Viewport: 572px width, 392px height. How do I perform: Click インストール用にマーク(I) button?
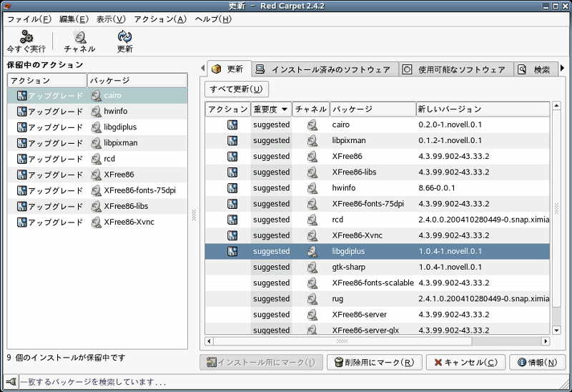(x=261, y=363)
